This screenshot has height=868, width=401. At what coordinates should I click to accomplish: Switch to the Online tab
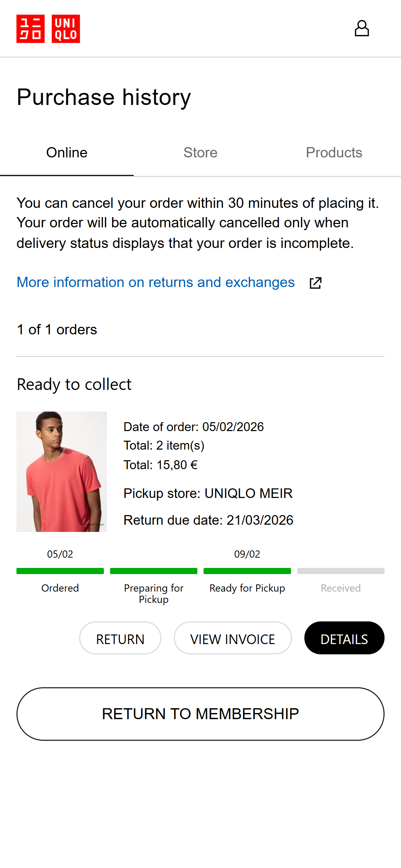click(67, 153)
